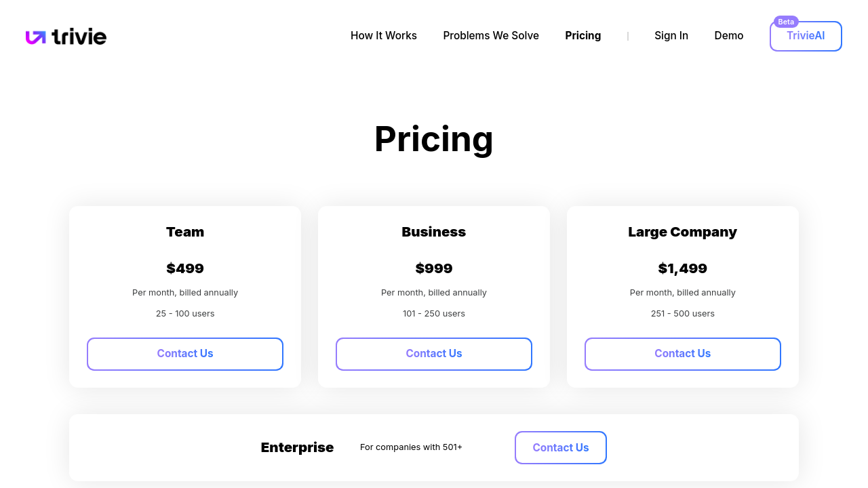Launch the TrivieAI button
Image resolution: width=868 pixels, height=488 pixels.
coord(806,37)
